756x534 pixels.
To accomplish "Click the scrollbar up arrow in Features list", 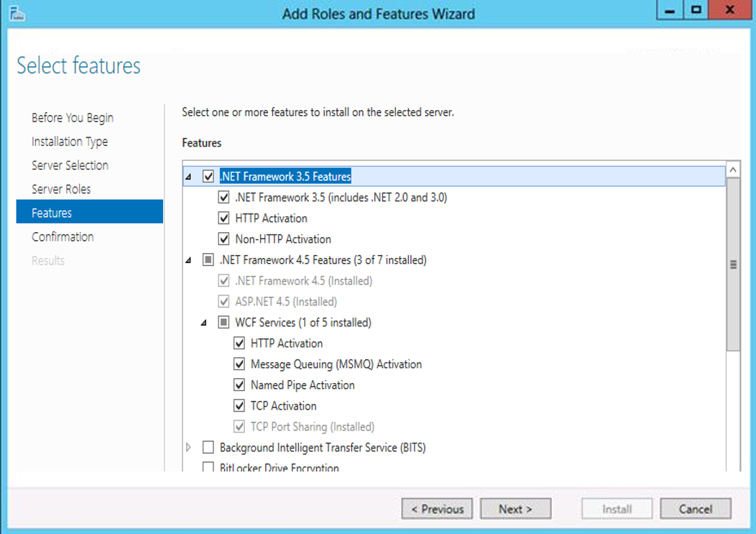I will pyautogui.click(x=733, y=170).
